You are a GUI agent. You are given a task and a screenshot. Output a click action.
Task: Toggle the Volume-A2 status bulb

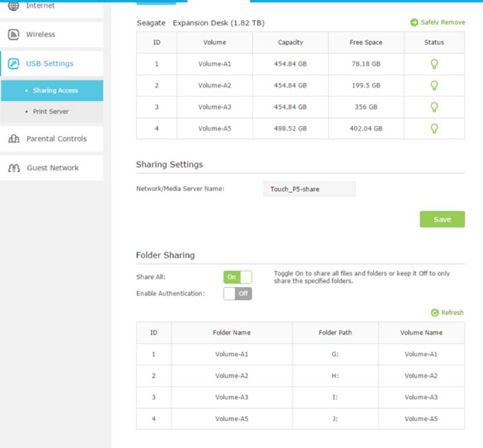tap(434, 85)
